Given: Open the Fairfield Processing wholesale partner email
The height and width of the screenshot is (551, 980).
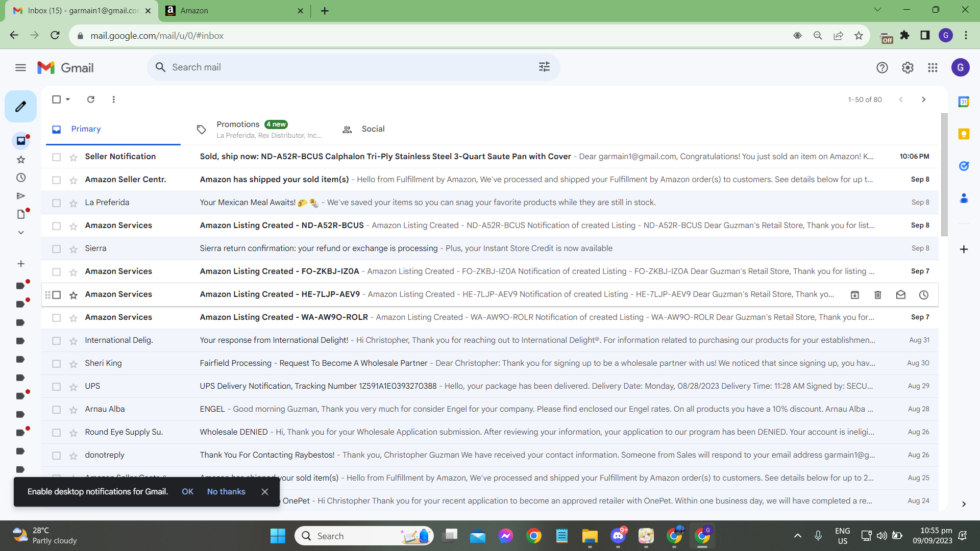Looking at the screenshot, I should coord(490,363).
